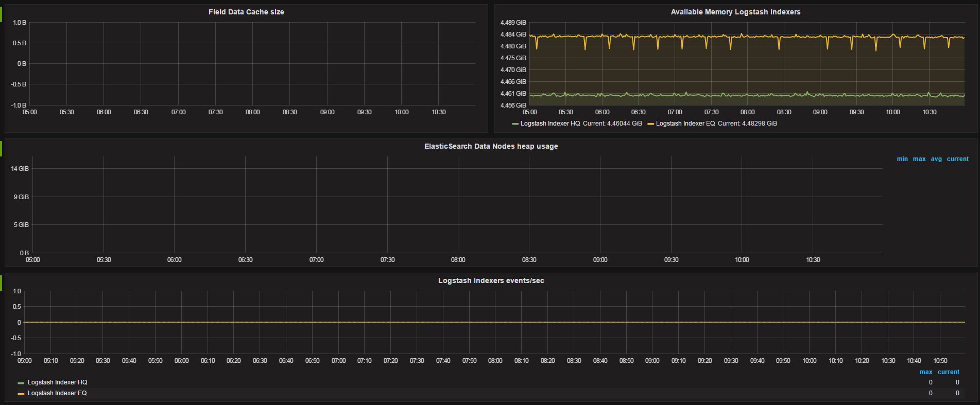The height and width of the screenshot is (405, 980).
Task: Pick color via yellow EQ swatch in Available Memory legend
Action: coord(651,124)
